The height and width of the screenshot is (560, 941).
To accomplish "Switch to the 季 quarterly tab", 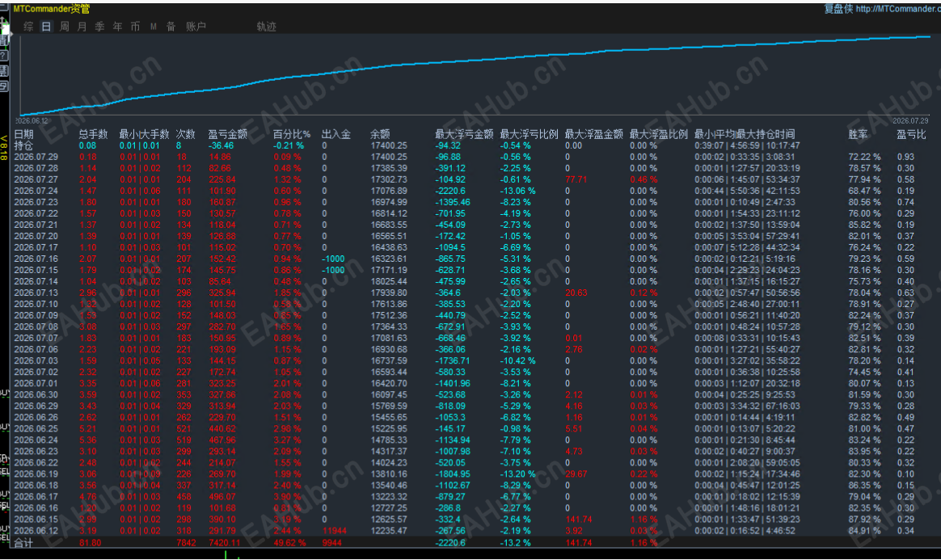I will pos(99,27).
